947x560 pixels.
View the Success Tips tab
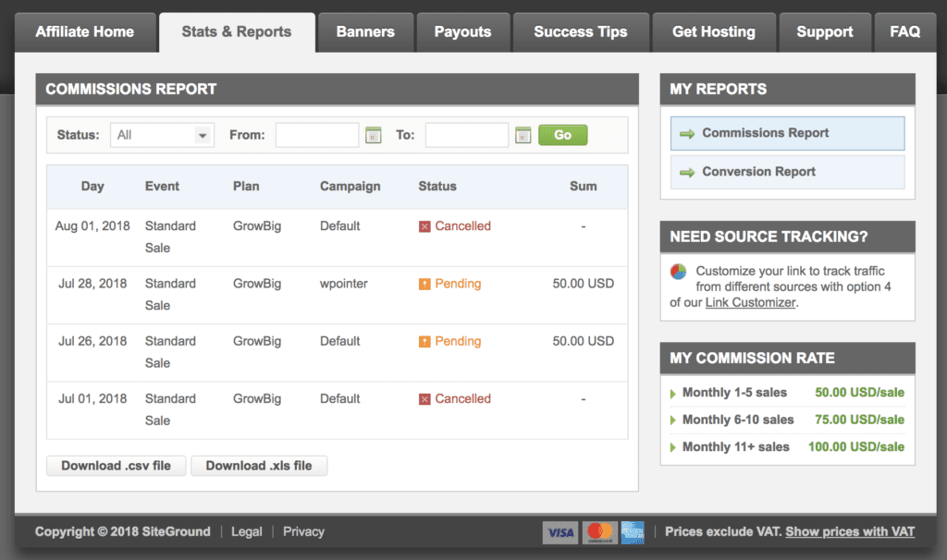[581, 32]
